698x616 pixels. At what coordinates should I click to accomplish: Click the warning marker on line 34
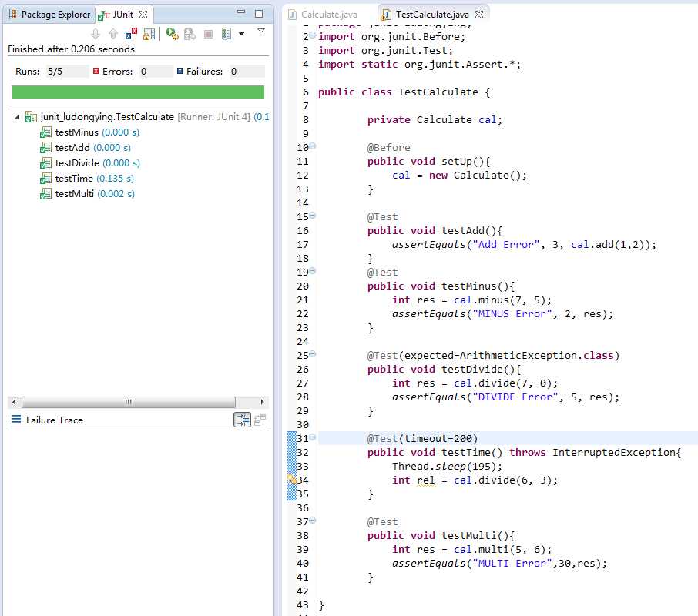(292, 480)
